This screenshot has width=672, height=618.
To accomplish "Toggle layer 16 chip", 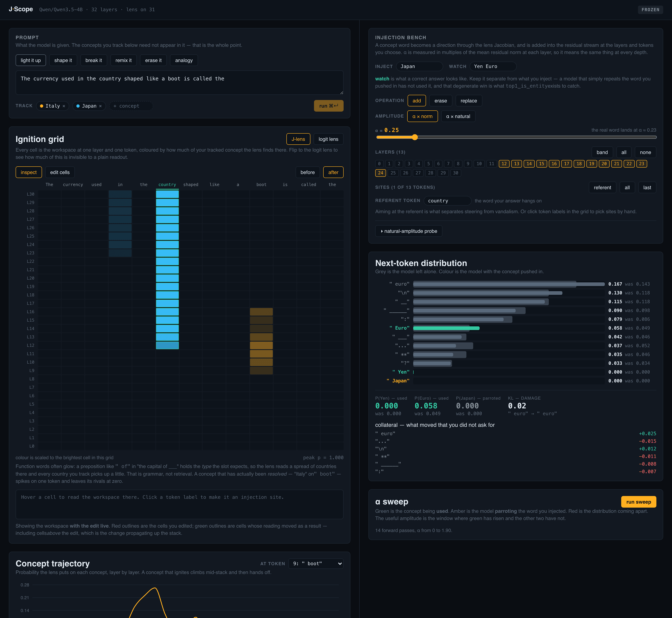I will [x=554, y=164].
